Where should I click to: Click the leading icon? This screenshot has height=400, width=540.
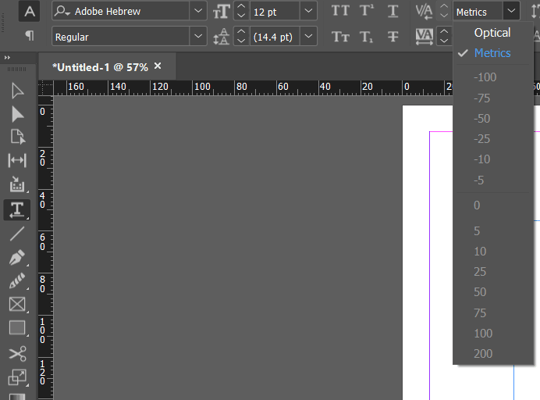221,37
